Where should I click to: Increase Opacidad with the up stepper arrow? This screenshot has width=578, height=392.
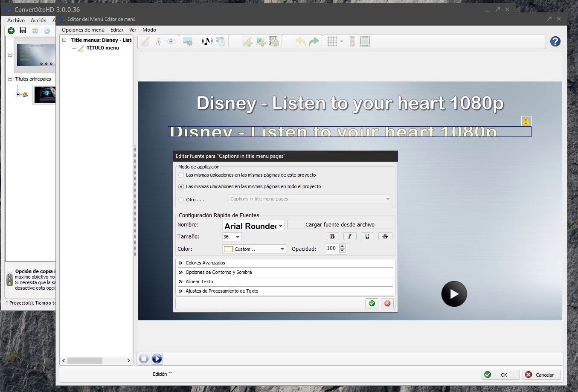342,246
